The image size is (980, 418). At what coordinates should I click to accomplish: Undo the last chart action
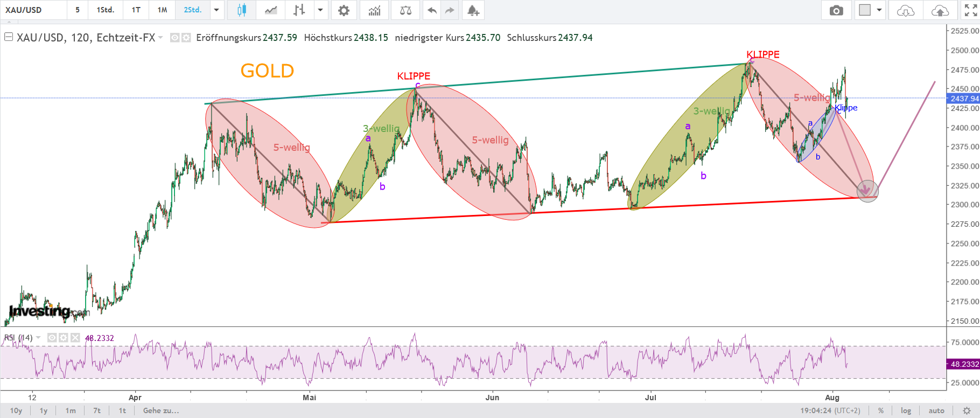(x=432, y=10)
